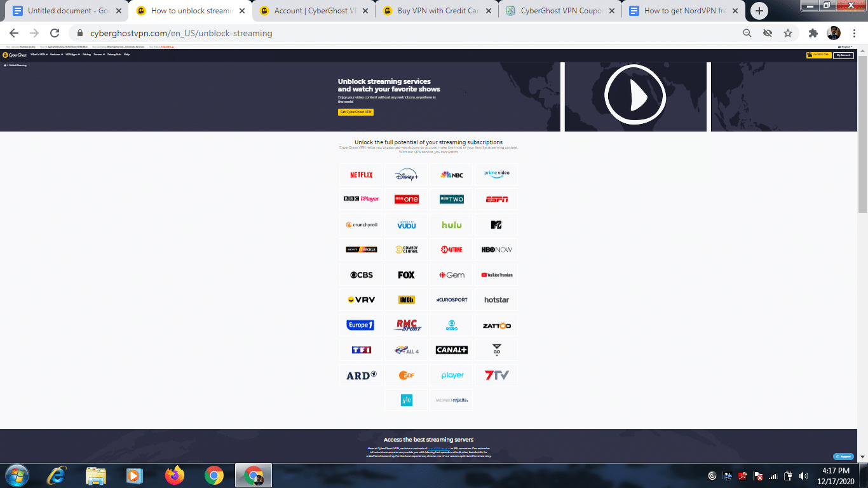Screen dimensions: 868x488
Task: Open the Vudu logo tile
Action: point(407,225)
